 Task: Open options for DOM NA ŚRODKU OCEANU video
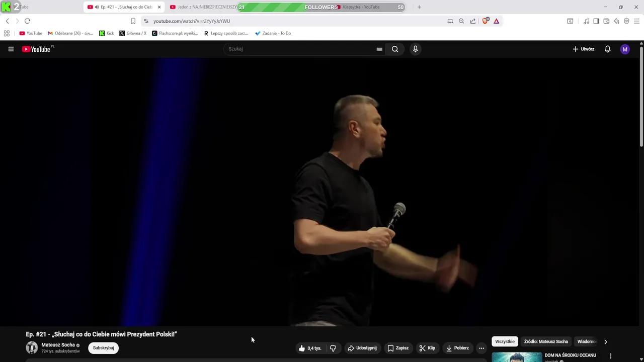pos(610,356)
